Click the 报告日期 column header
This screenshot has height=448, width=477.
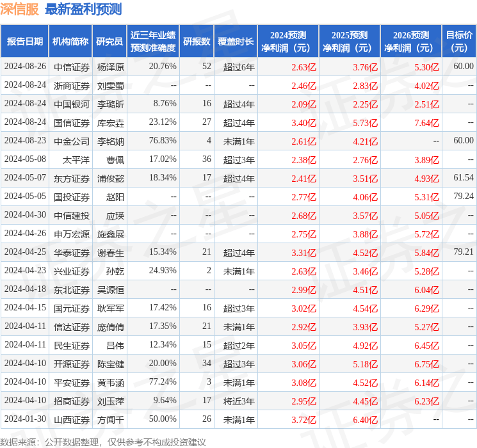(x=25, y=42)
